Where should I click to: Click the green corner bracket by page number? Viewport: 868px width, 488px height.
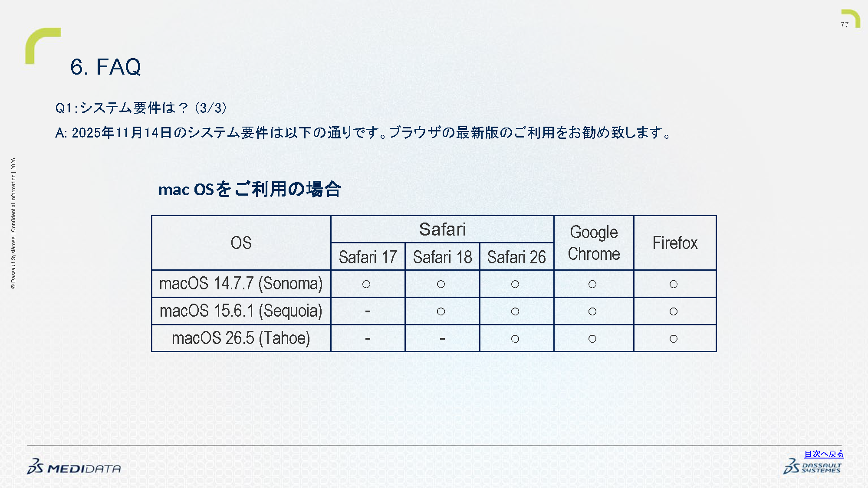tap(852, 18)
